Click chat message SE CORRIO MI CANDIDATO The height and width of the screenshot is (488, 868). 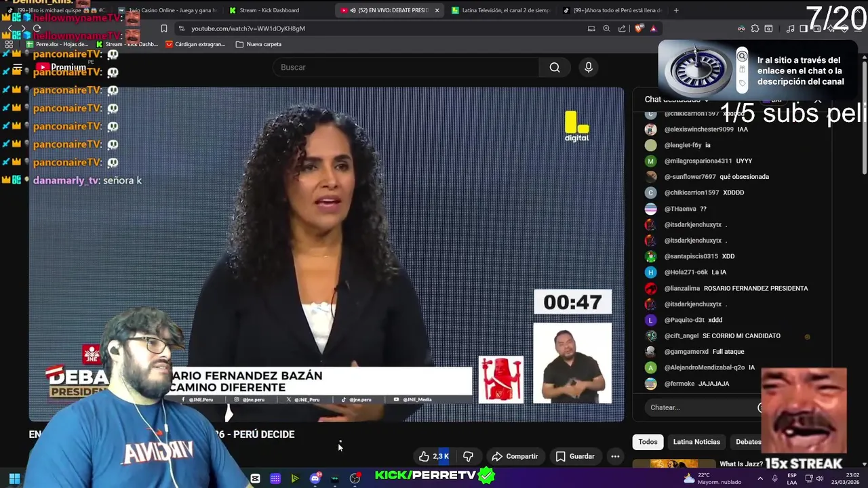coord(741,335)
